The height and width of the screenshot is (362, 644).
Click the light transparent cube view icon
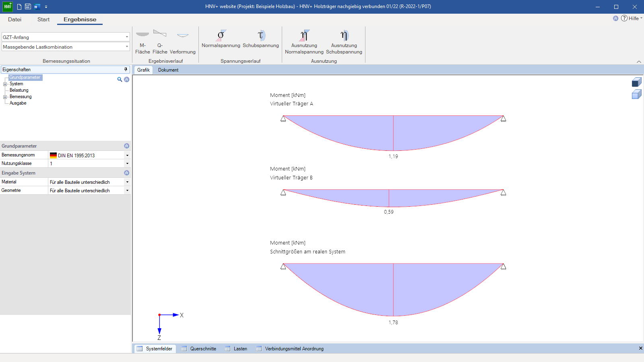[x=636, y=94]
